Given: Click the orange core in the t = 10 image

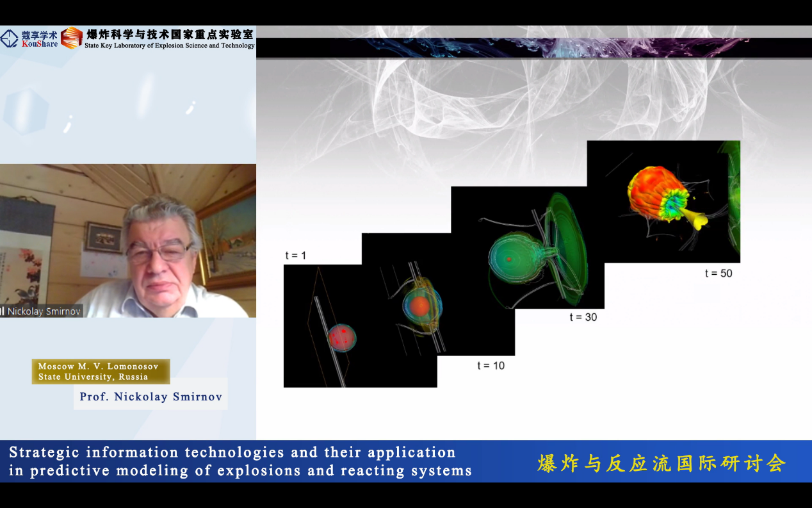Looking at the screenshot, I should (420, 306).
